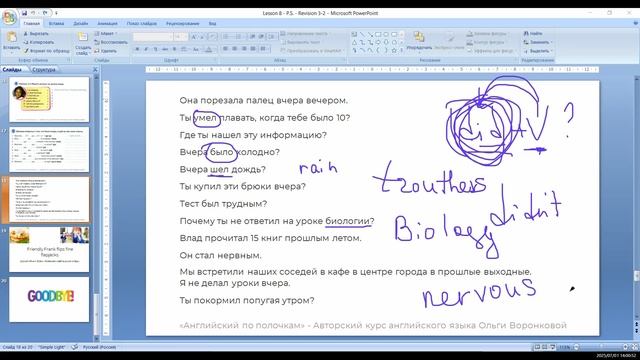Viewport: 640px width, 360px height.
Task: Create a new slide with Создать слайд
Action: tap(83, 43)
